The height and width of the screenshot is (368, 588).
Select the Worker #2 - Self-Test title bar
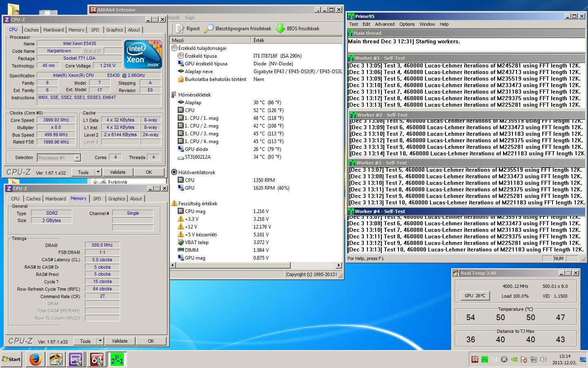pos(468,115)
